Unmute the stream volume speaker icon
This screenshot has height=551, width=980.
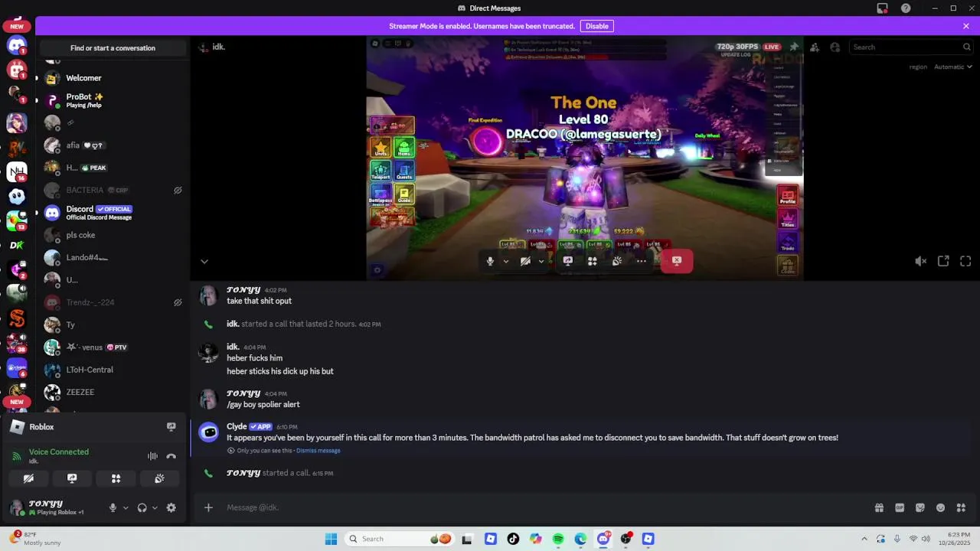coord(921,261)
